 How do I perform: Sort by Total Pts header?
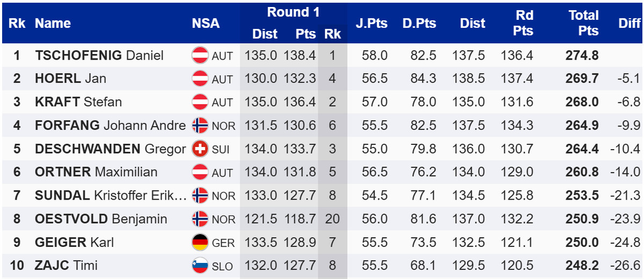coord(583,23)
